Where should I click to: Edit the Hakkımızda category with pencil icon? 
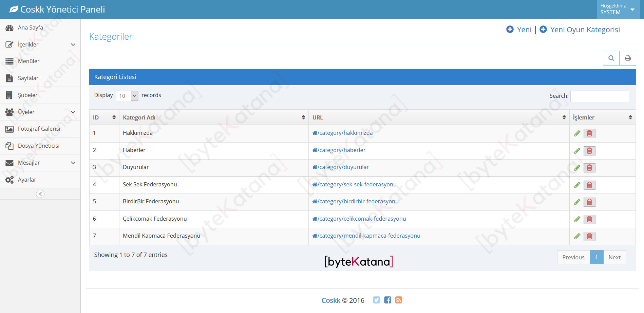pos(577,133)
